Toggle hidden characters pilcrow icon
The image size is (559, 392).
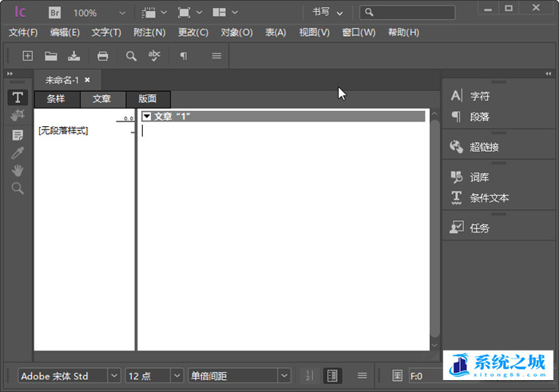184,56
